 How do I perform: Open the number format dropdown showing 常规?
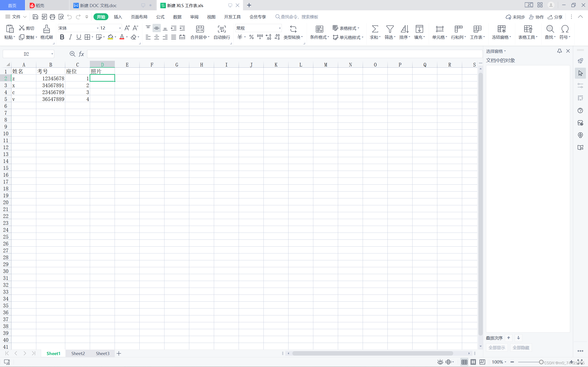point(280,28)
